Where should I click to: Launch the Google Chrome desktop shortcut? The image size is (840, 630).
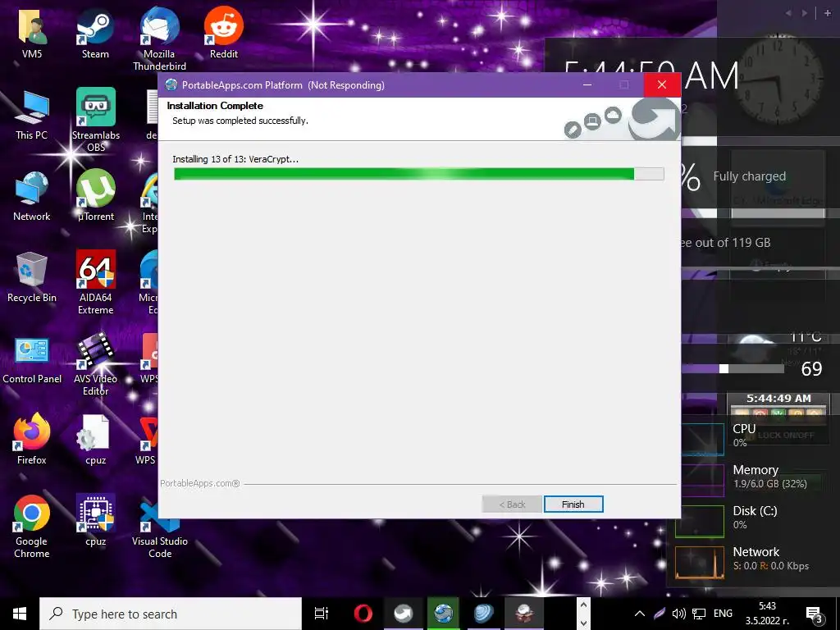(x=32, y=526)
